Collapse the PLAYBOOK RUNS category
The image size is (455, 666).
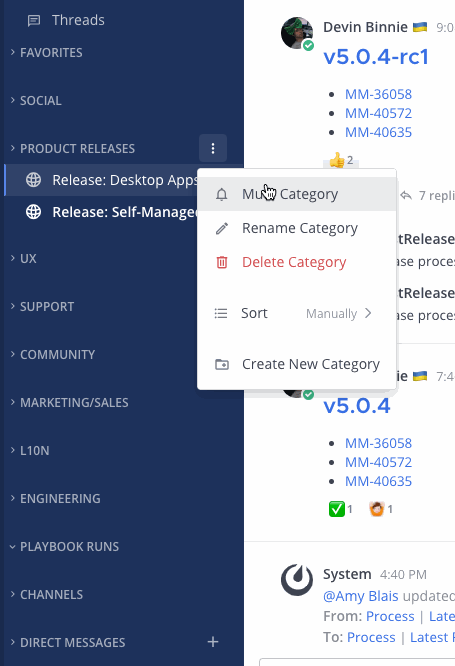pos(65,547)
